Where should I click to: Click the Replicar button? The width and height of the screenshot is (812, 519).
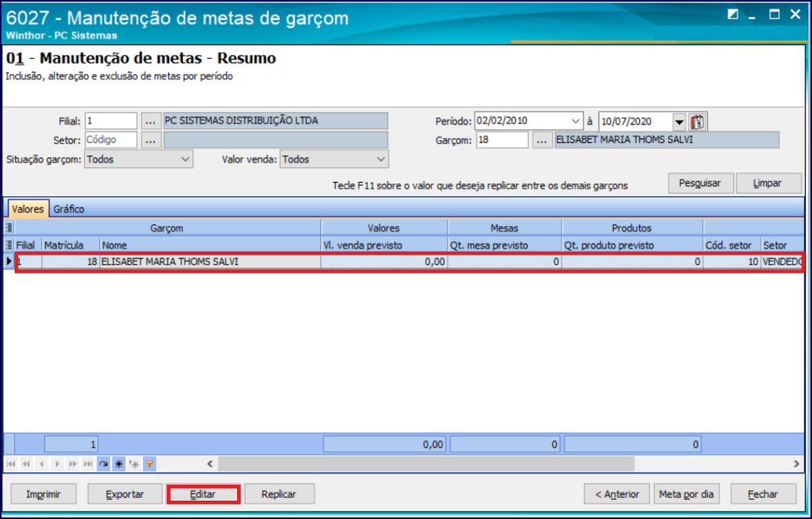(279, 495)
